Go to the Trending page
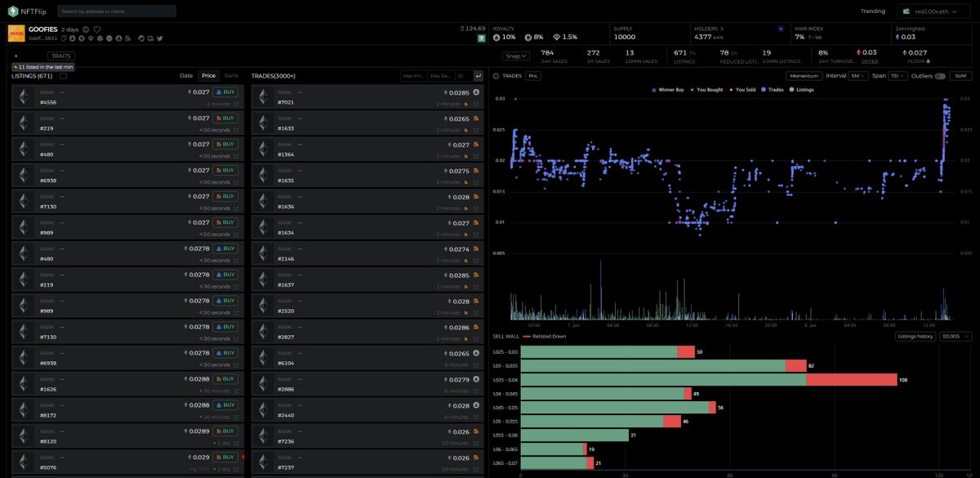The width and height of the screenshot is (980, 478). coord(873,11)
